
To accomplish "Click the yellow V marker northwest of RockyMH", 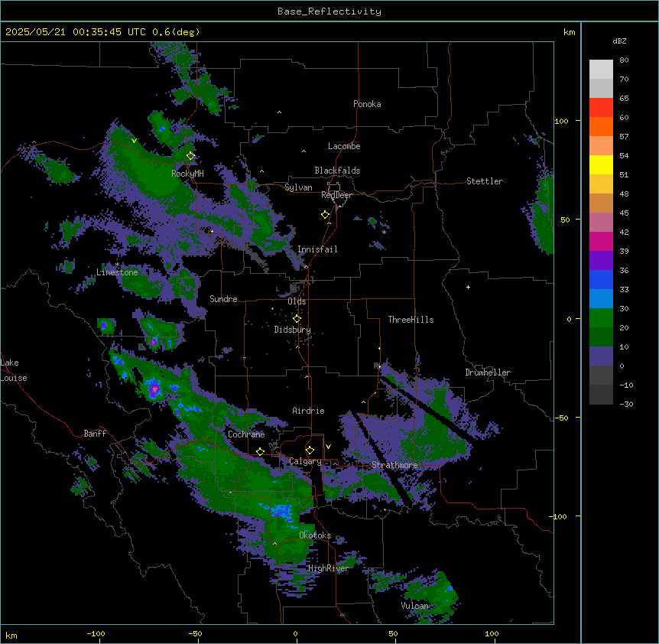I will pyautogui.click(x=134, y=141).
